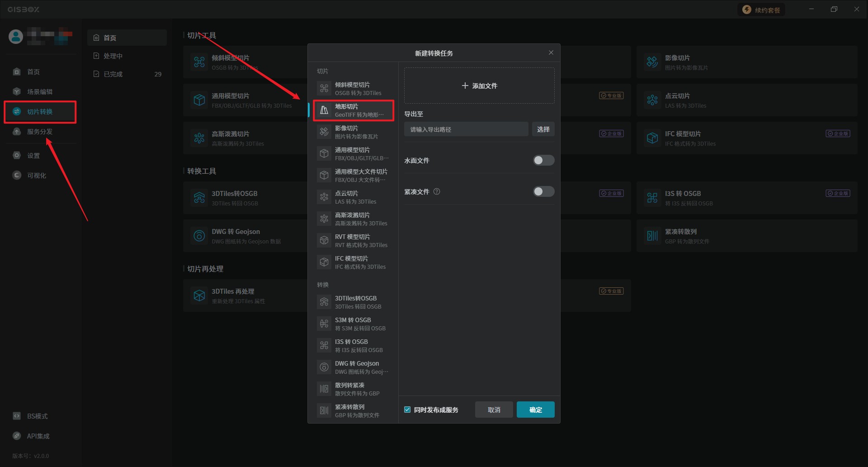Uncheck the 同时发布成服务 checkbox

(407, 410)
